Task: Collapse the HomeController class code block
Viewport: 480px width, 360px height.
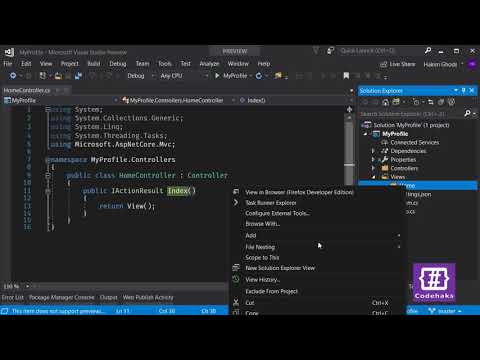Action: click(48, 175)
